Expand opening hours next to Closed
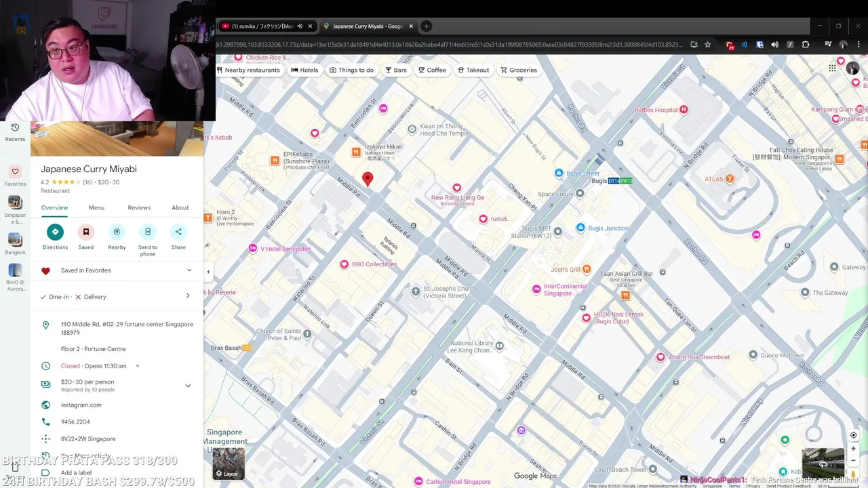 [138, 366]
